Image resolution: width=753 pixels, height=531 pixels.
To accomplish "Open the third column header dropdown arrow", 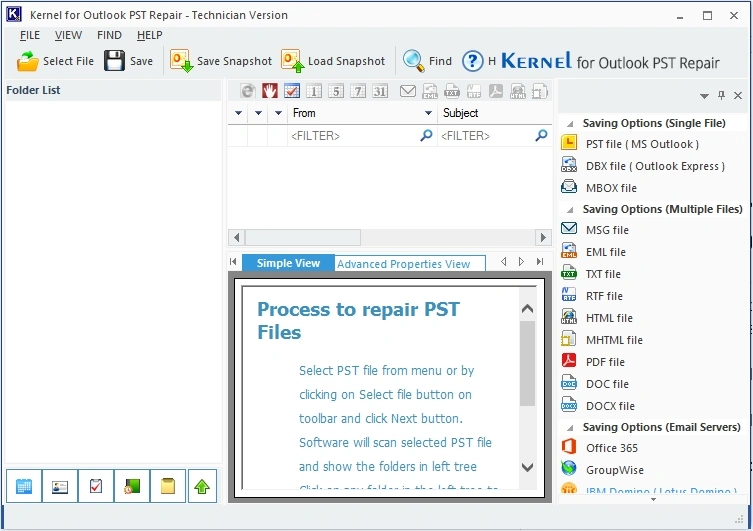I will (278, 113).
